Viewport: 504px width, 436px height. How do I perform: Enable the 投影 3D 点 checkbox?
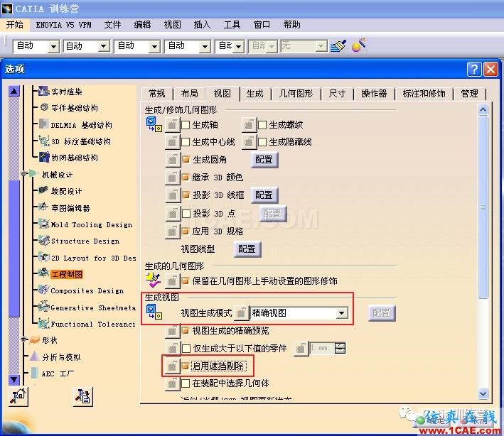(186, 214)
